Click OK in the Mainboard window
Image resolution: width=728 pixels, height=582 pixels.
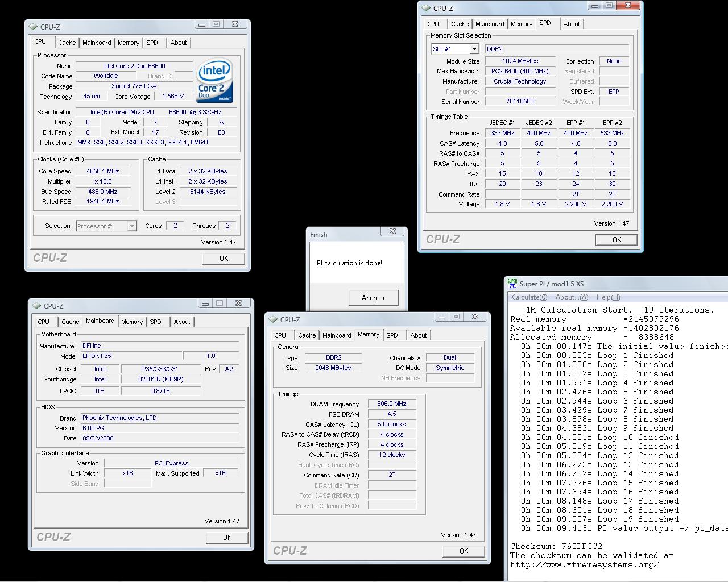point(227,537)
